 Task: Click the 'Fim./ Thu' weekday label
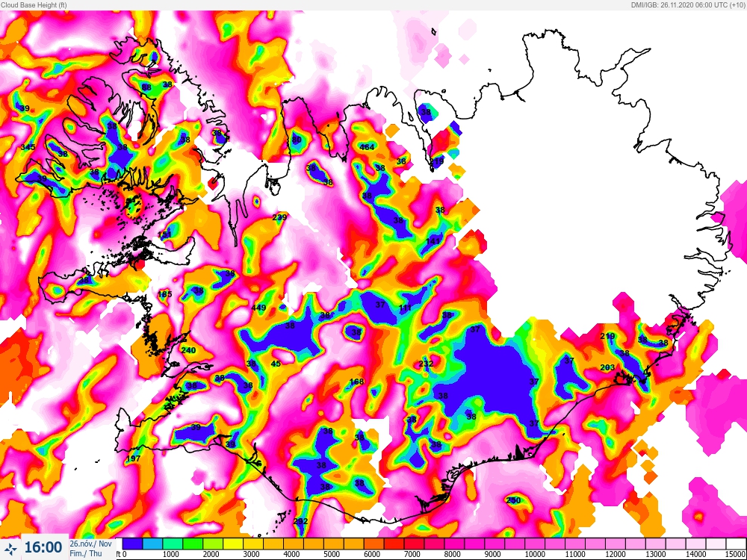(x=86, y=553)
